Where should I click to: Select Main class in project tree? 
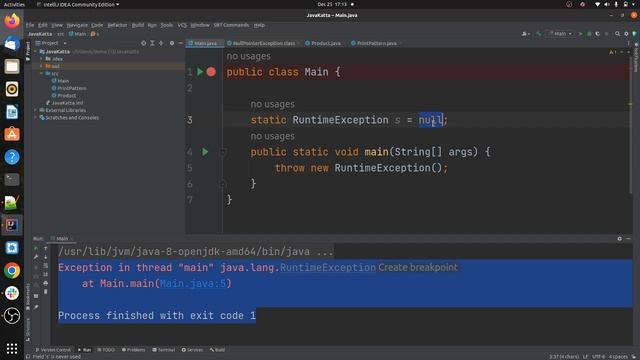click(60, 81)
